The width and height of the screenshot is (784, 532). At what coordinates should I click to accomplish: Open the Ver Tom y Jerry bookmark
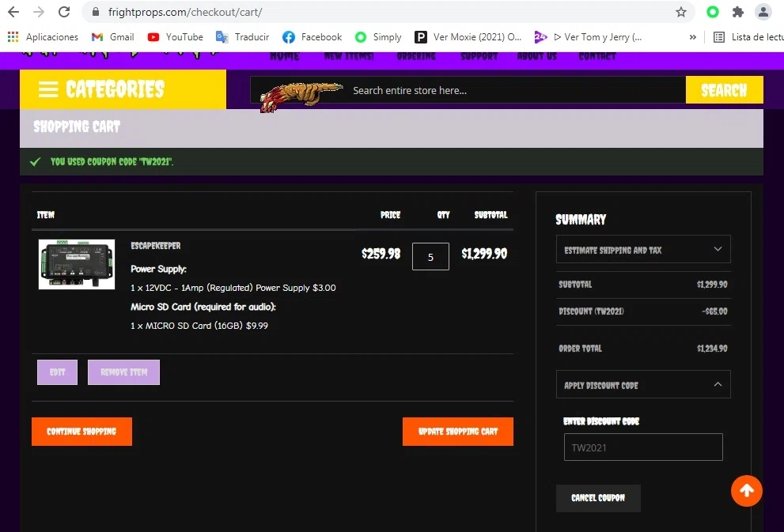(588, 37)
